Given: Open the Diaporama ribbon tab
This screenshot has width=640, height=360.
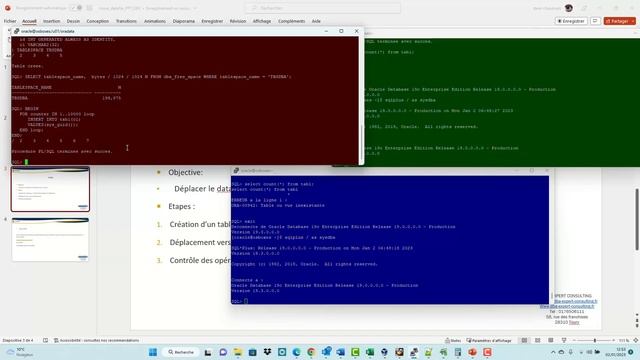Looking at the screenshot, I should coord(184,21).
